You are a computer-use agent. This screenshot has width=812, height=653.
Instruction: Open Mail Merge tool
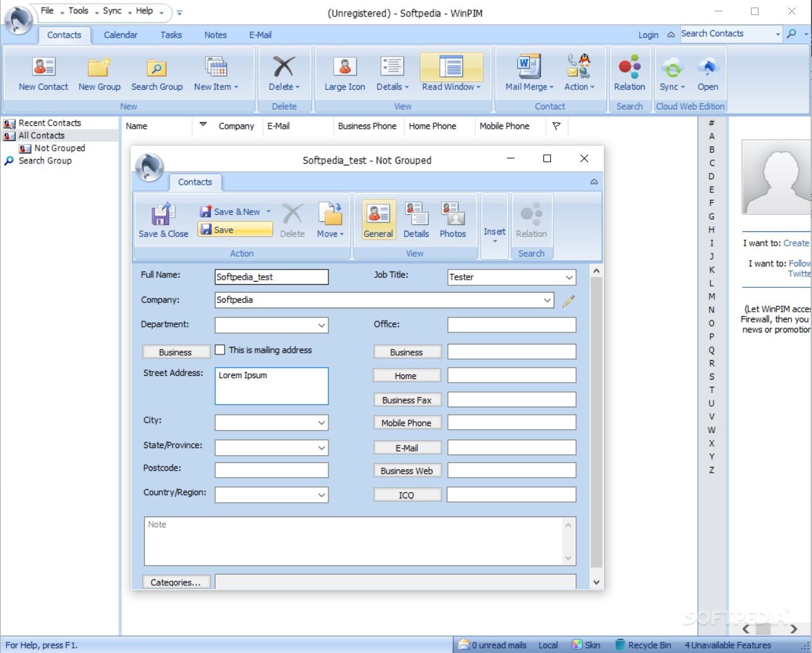pyautogui.click(x=529, y=74)
